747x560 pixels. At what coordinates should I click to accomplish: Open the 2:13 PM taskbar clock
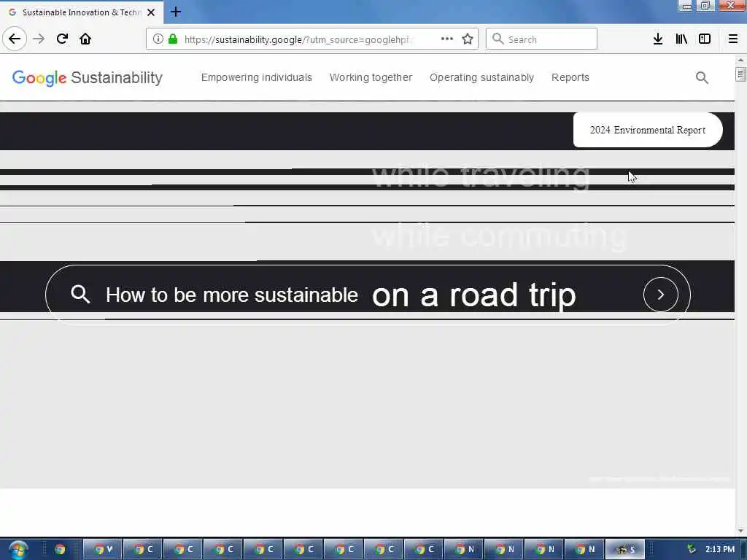click(x=720, y=550)
